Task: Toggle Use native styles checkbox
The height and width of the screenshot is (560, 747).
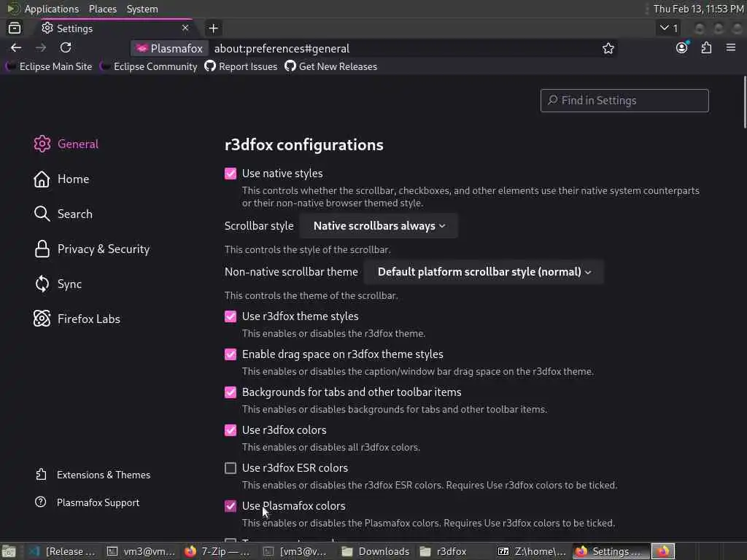Action: (231, 174)
